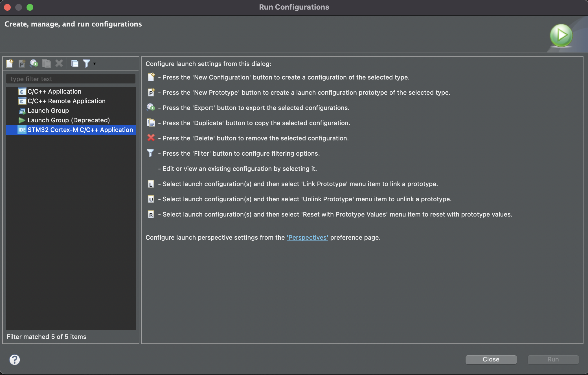
Task: Click the Export configuration toolbar icon
Action: pos(34,63)
